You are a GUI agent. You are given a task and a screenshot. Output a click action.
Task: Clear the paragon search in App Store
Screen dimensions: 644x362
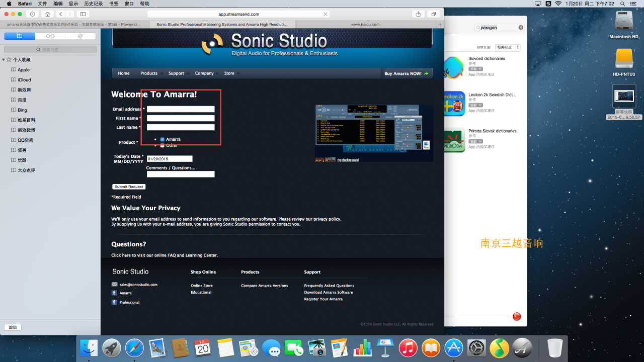point(521,28)
